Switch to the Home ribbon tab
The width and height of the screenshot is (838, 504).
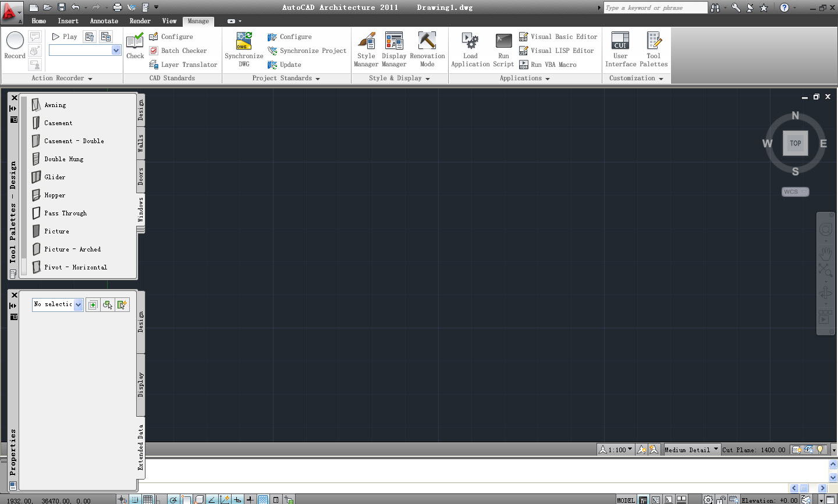pos(39,21)
